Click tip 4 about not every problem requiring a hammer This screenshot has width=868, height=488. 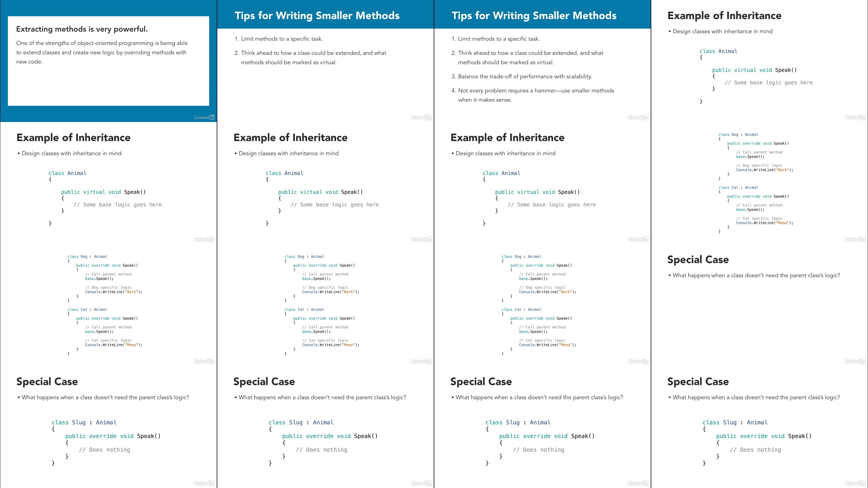click(x=533, y=95)
